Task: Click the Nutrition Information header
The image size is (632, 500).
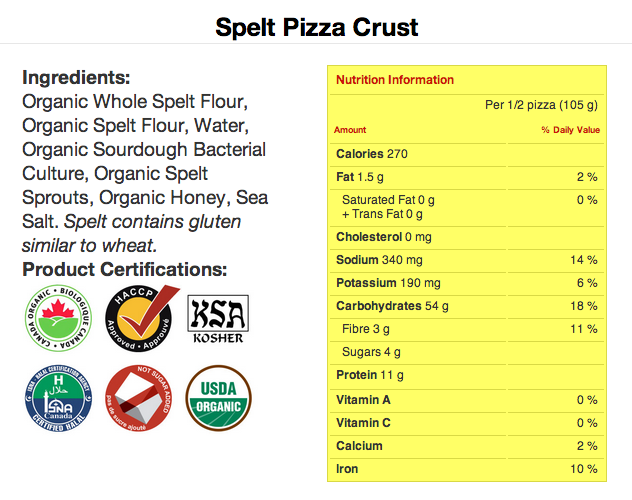Action: tap(395, 80)
